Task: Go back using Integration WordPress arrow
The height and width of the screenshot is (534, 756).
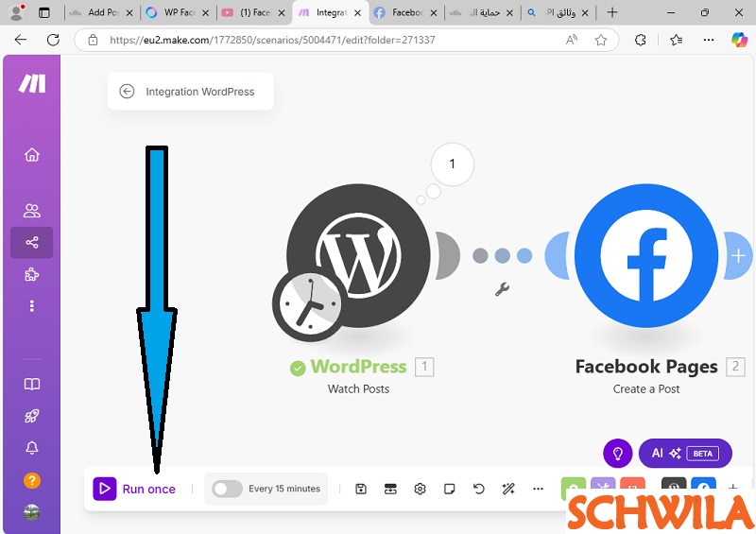Action: [127, 91]
